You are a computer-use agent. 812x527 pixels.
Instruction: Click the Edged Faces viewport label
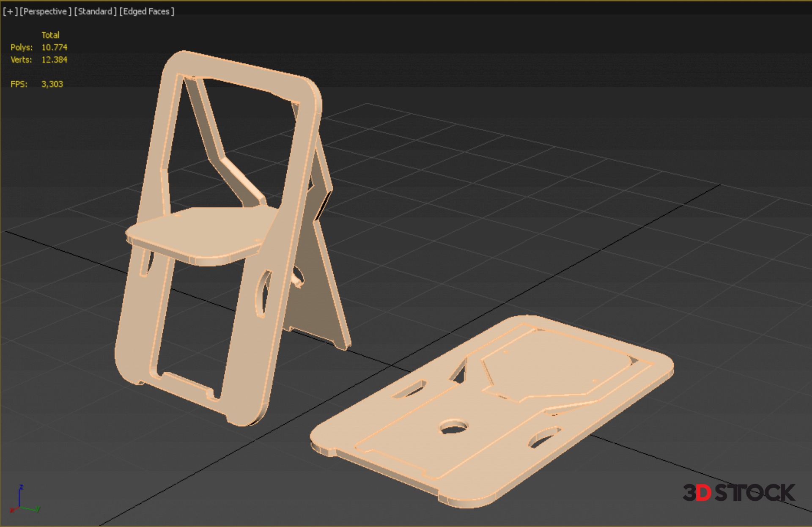point(146,11)
